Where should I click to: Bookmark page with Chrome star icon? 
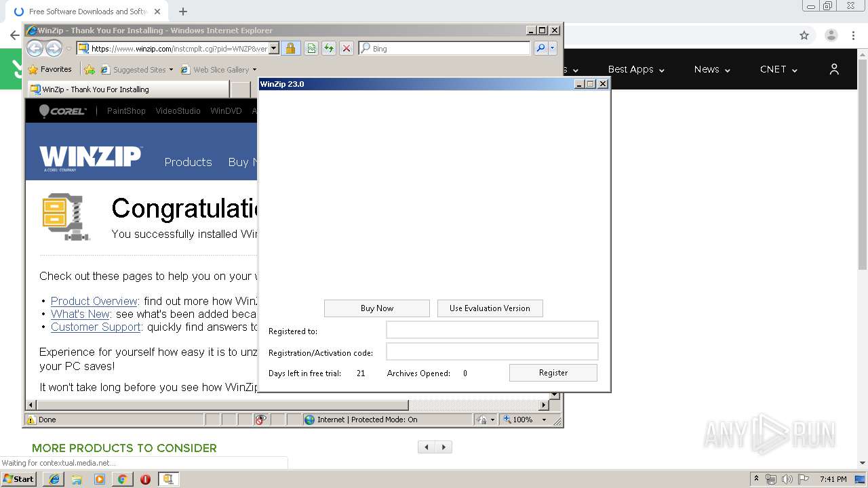[804, 35]
